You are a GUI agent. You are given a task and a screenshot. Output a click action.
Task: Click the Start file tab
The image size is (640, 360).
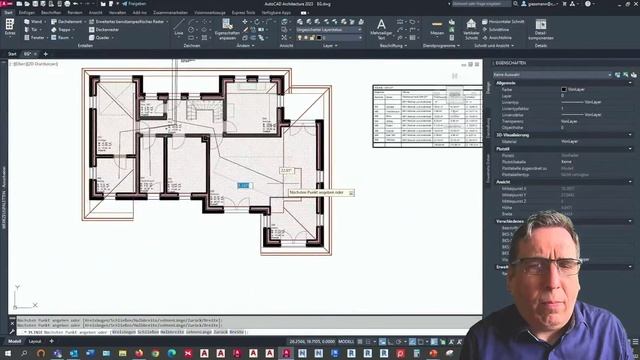[x=12, y=54]
